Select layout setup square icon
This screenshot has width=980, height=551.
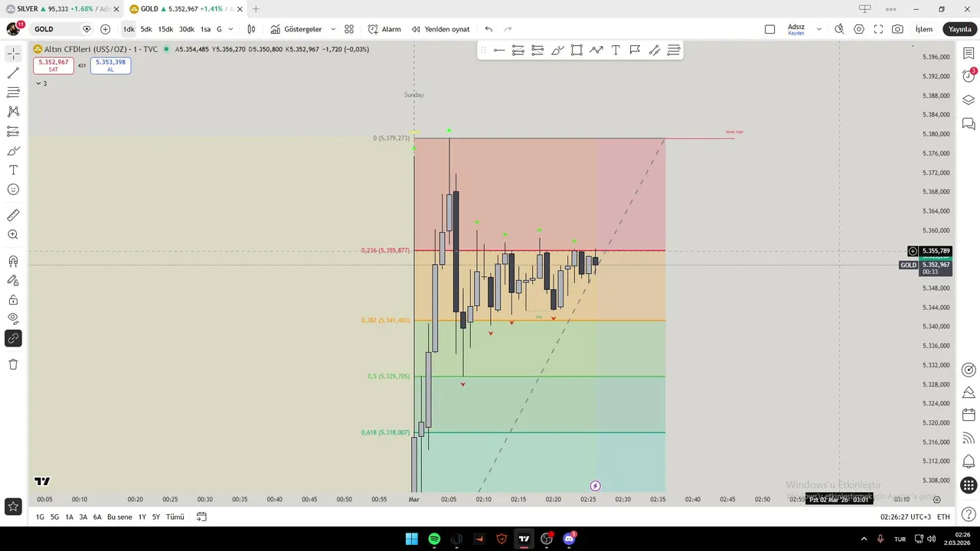coord(769,29)
